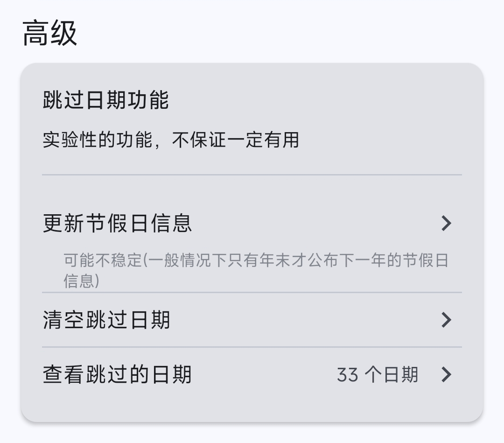
Task: Click the 可能不稳定 hint text
Action: coord(256,260)
